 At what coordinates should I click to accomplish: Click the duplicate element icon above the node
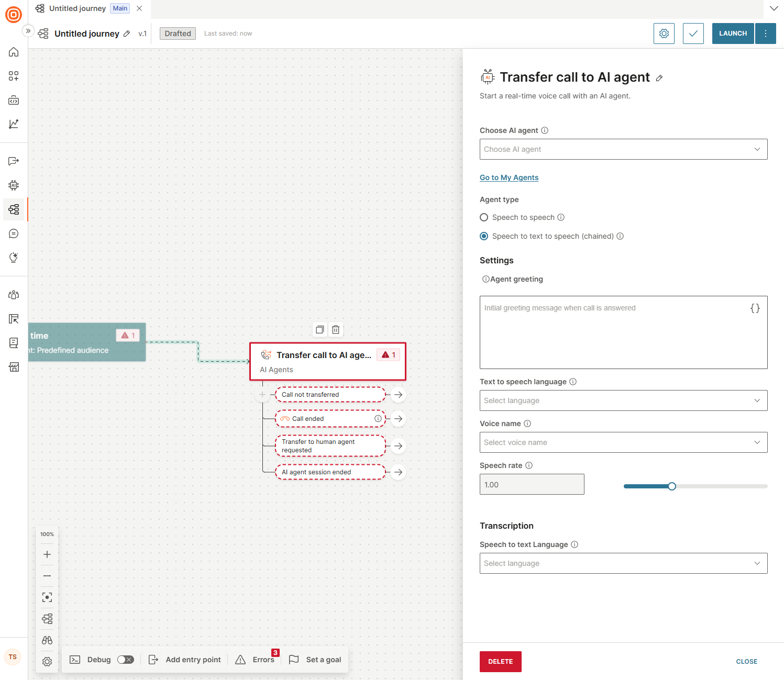319,330
